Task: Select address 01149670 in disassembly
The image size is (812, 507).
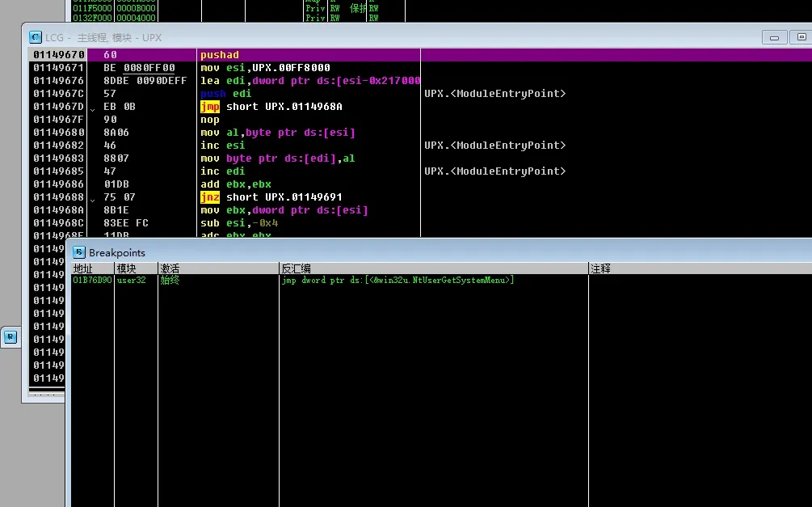Action: [58, 54]
